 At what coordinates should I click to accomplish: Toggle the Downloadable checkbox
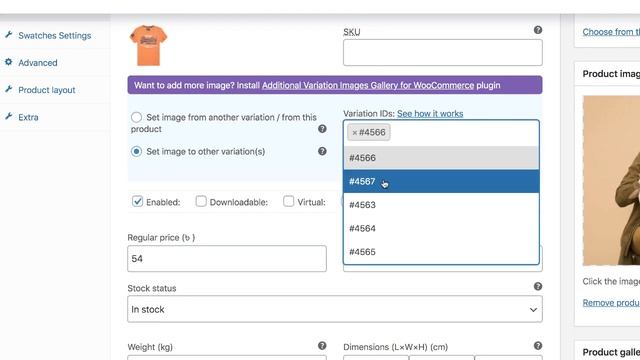pos(201,201)
